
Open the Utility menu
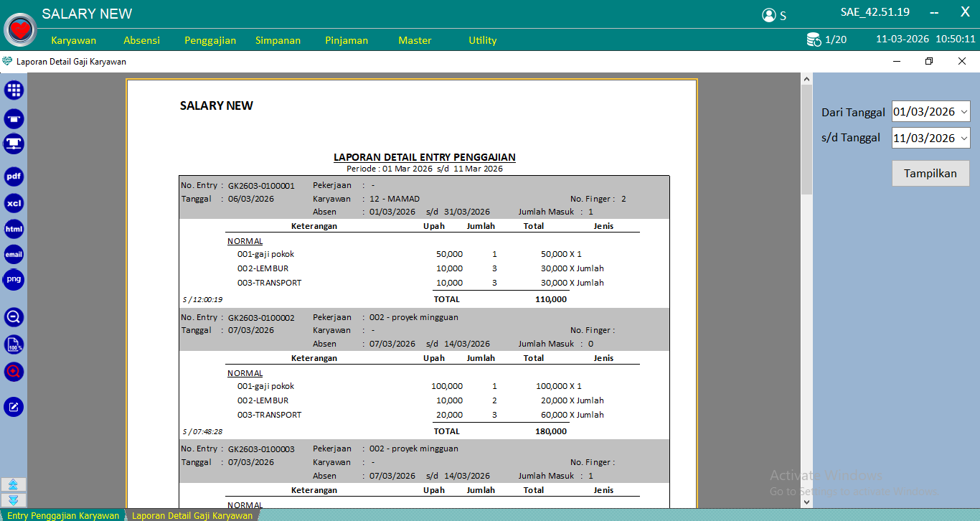tap(483, 40)
